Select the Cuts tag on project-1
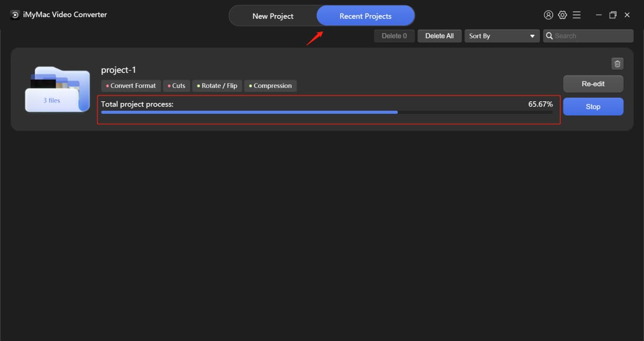The height and width of the screenshot is (341, 644). (176, 85)
